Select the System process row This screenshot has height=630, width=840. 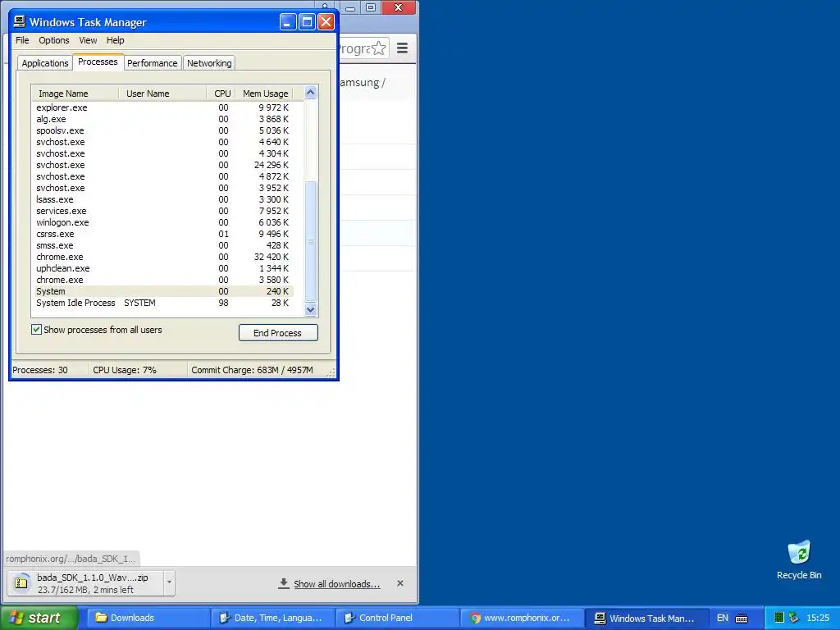[163, 291]
